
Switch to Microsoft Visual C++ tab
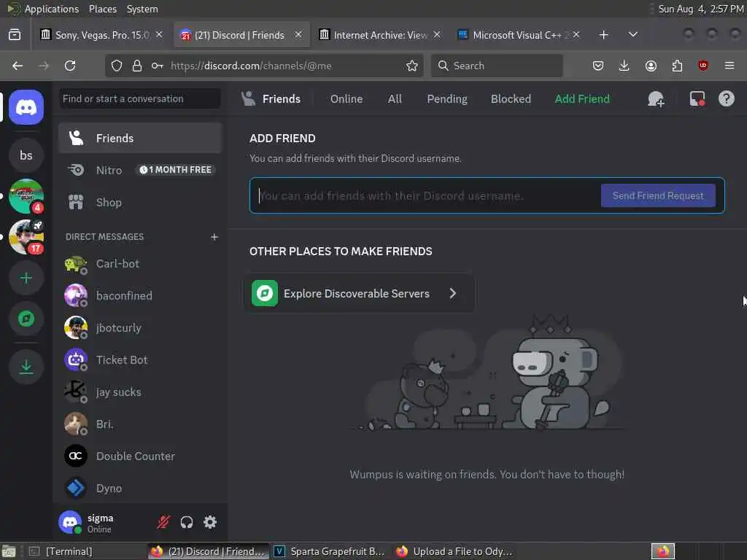519,35
